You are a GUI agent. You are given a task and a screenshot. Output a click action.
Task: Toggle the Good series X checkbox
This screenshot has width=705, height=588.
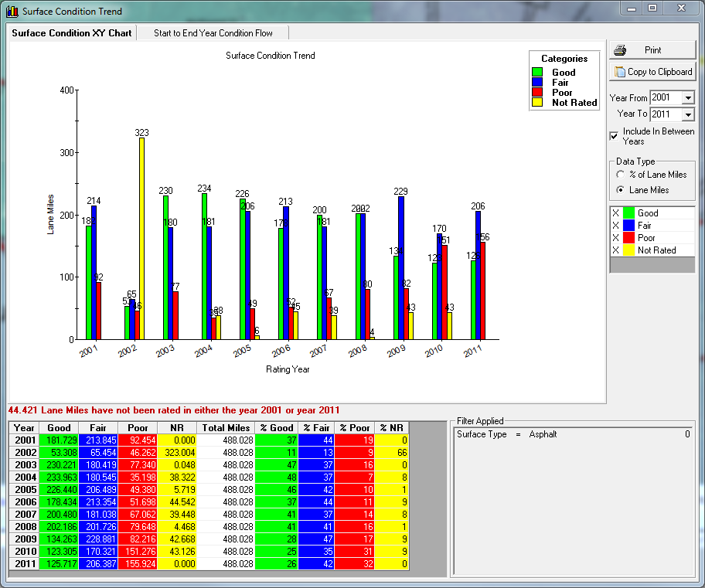tap(616, 213)
